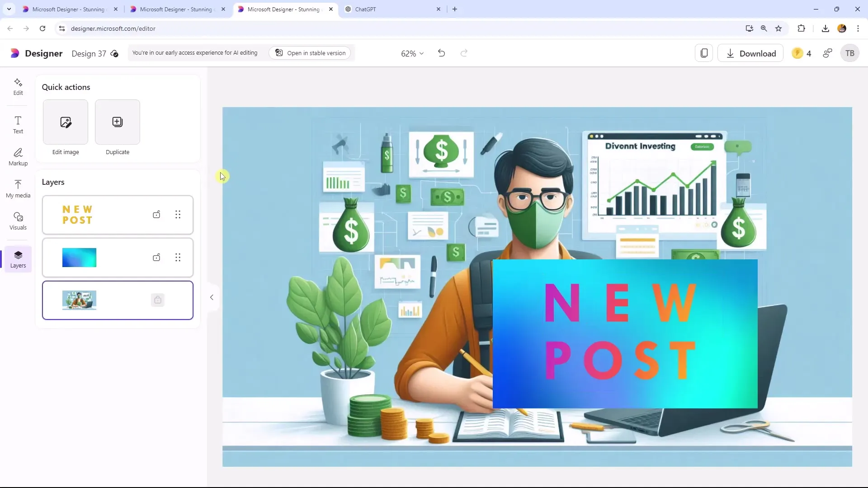Close the ChatGPT browser tab
The width and height of the screenshot is (868, 488).
point(439,9)
